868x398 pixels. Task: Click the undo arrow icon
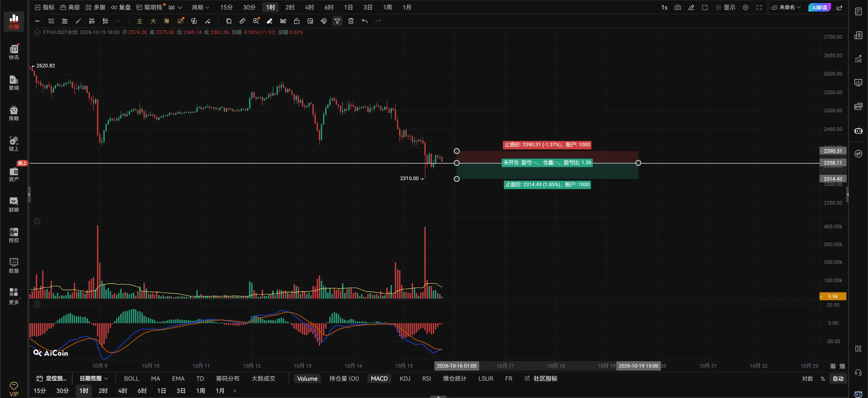click(x=364, y=21)
